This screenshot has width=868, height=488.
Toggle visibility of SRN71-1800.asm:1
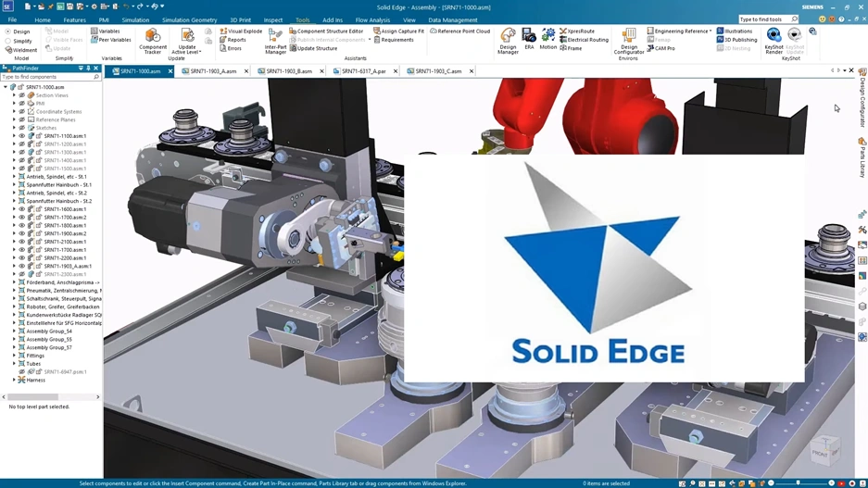(22, 225)
